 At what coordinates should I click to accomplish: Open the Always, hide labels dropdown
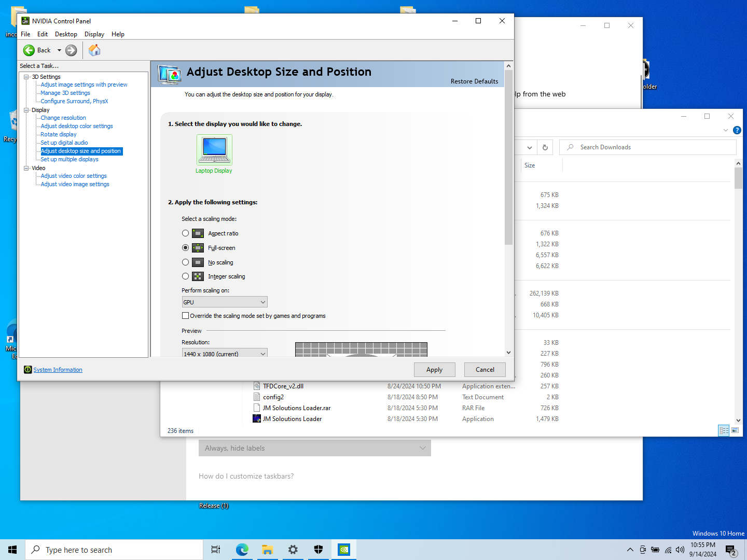[x=315, y=448]
